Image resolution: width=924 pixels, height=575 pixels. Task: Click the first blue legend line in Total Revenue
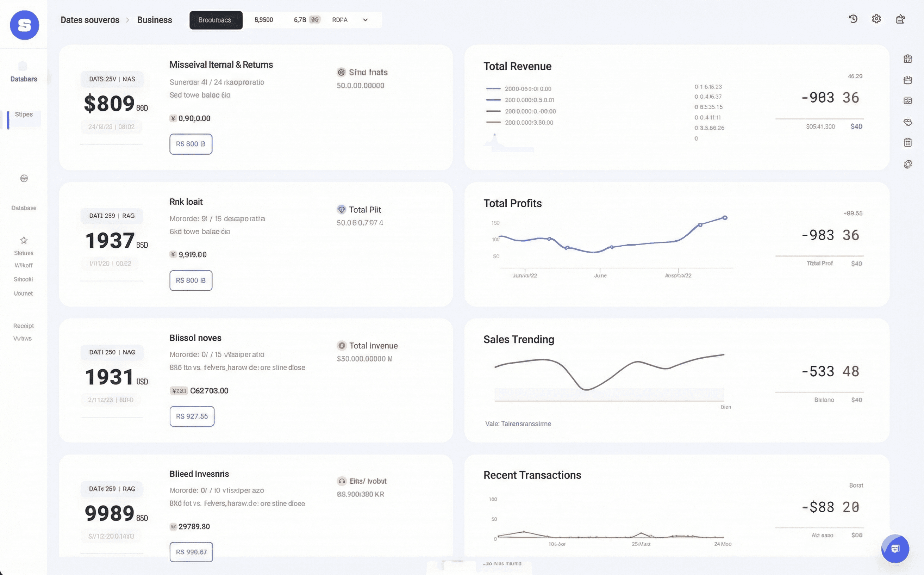[x=493, y=88]
